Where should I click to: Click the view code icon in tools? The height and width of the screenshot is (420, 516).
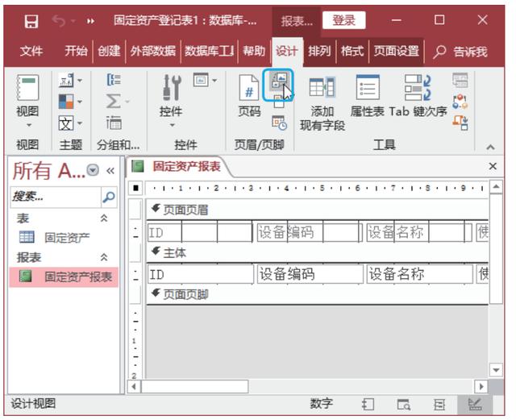[460, 102]
